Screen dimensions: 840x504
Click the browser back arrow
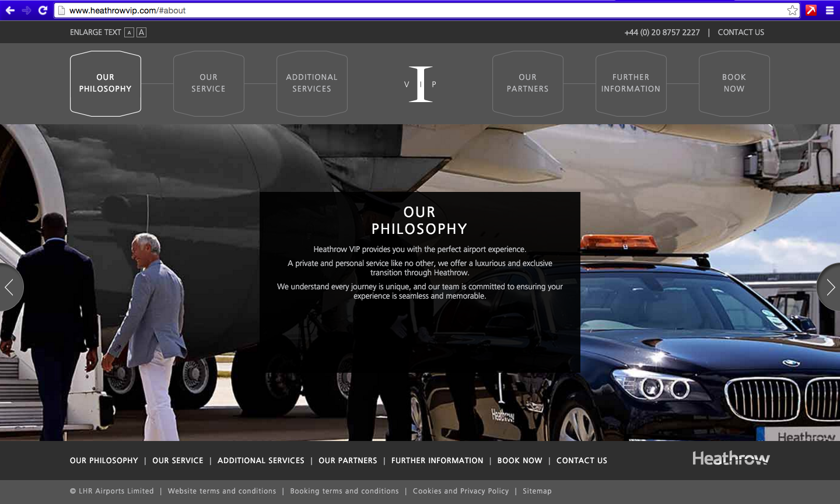tap(10, 10)
